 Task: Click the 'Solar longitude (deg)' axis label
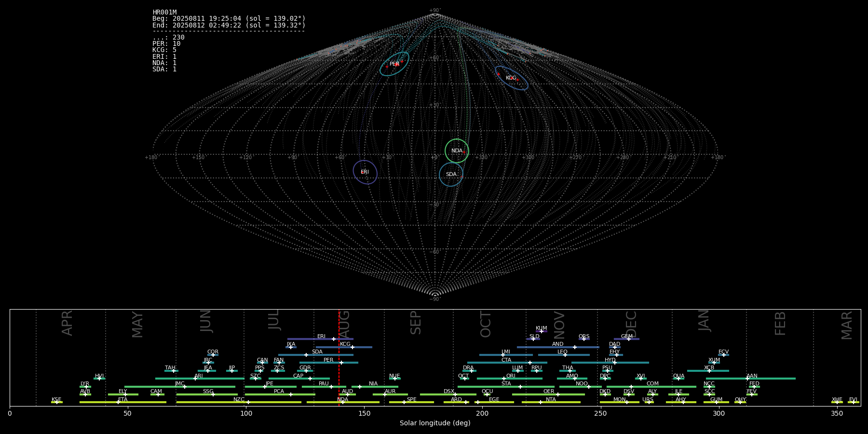pos(435,423)
